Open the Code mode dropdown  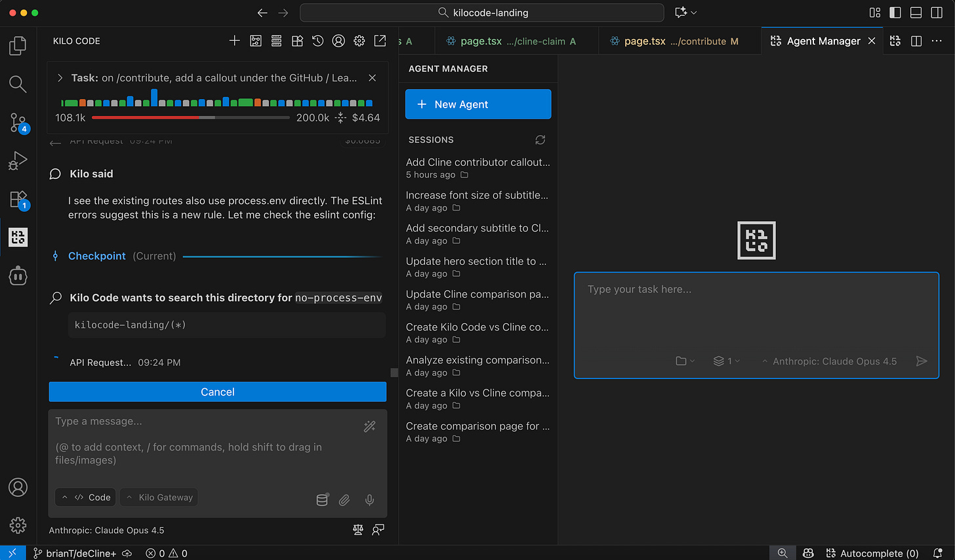[x=85, y=497]
